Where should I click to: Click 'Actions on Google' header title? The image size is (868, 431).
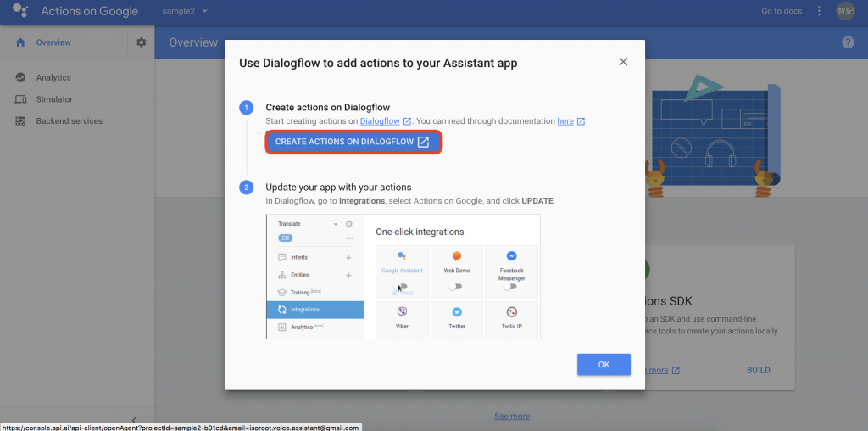click(x=90, y=11)
